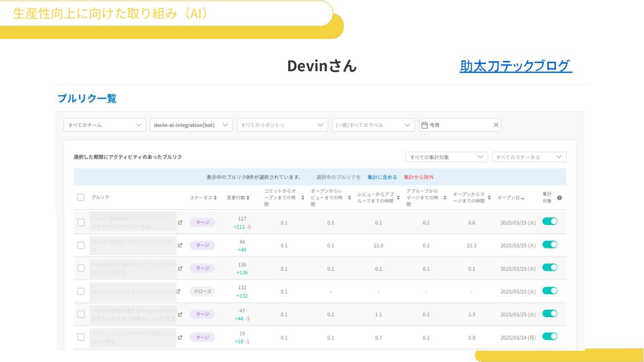The image size is (644, 362).
Task: Click the help icon beside 集計対象
Action: pos(560,198)
